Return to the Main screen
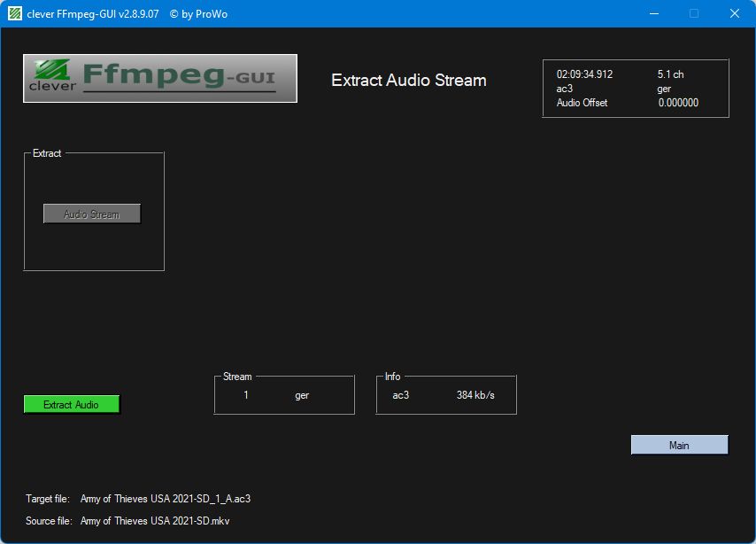756x544 pixels. [x=679, y=445]
